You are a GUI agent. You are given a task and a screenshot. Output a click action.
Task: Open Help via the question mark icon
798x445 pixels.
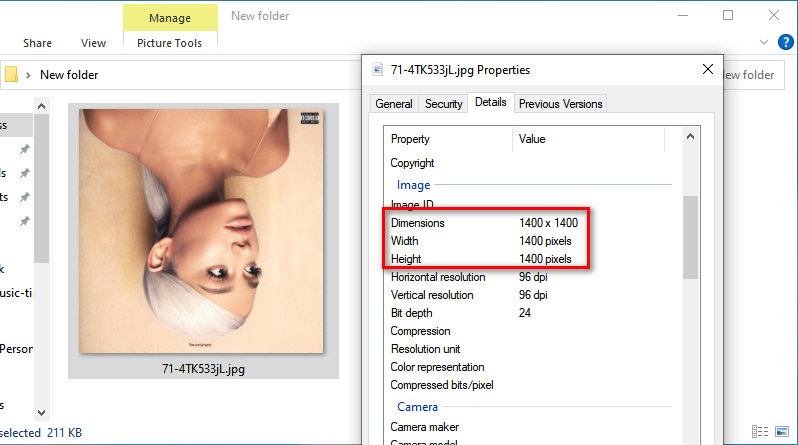click(x=788, y=42)
